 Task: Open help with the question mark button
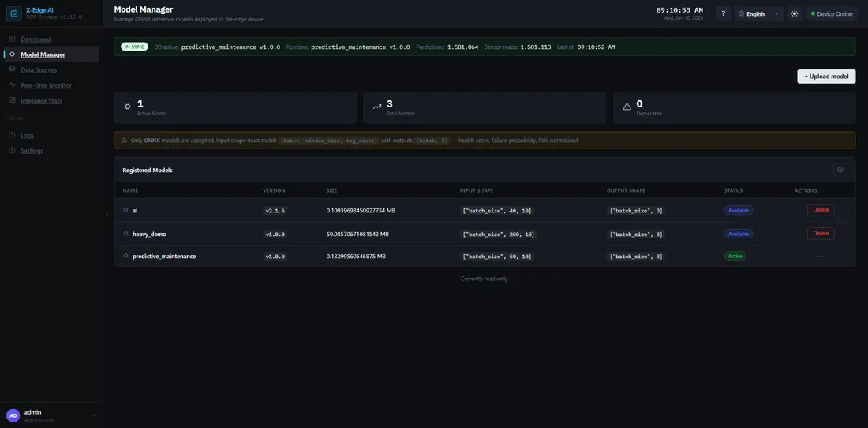coord(724,14)
